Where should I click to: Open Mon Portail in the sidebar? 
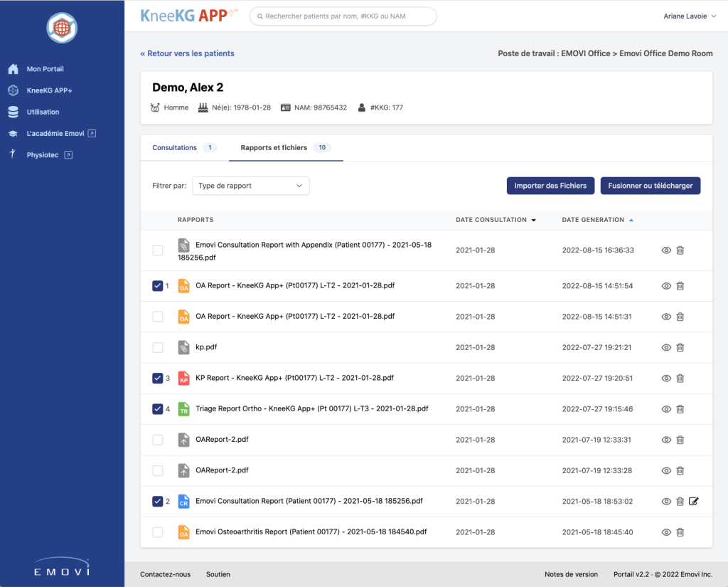45,69
